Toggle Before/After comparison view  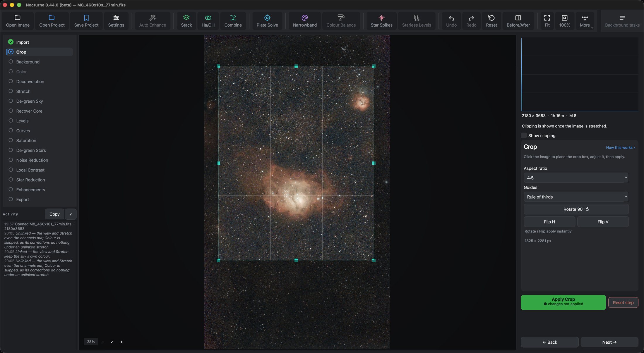(518, 21)
